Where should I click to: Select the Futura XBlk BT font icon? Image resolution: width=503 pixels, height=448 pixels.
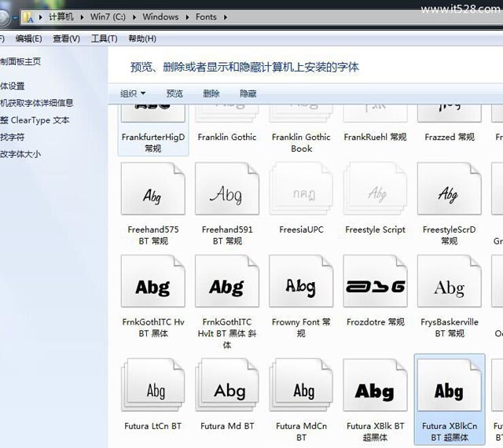[376, 385]
